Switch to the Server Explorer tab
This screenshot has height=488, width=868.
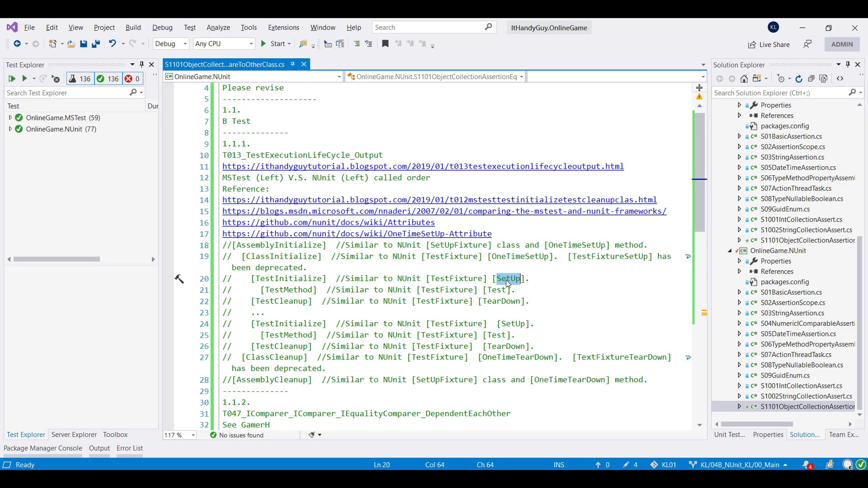(x=74, y=434)
